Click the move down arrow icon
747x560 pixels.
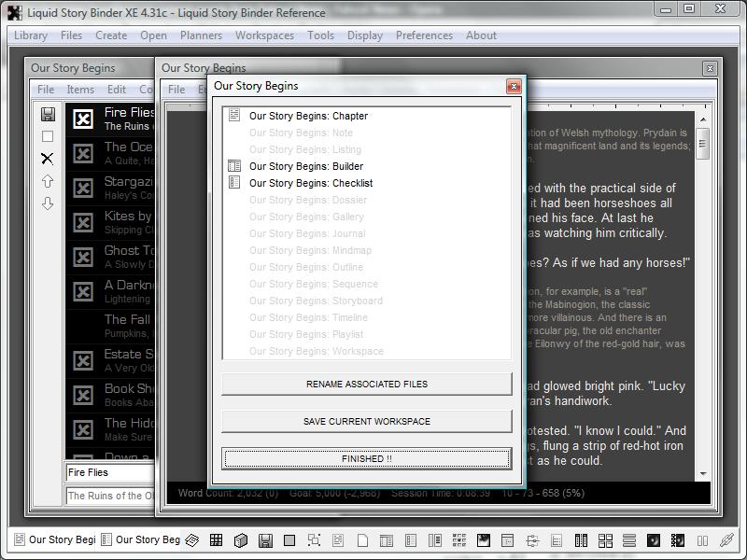tap(48, 203)
